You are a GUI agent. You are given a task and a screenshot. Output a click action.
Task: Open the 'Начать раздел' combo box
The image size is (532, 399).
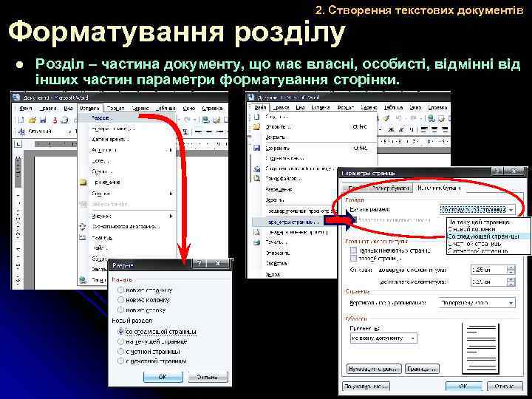tap(477, 210)
